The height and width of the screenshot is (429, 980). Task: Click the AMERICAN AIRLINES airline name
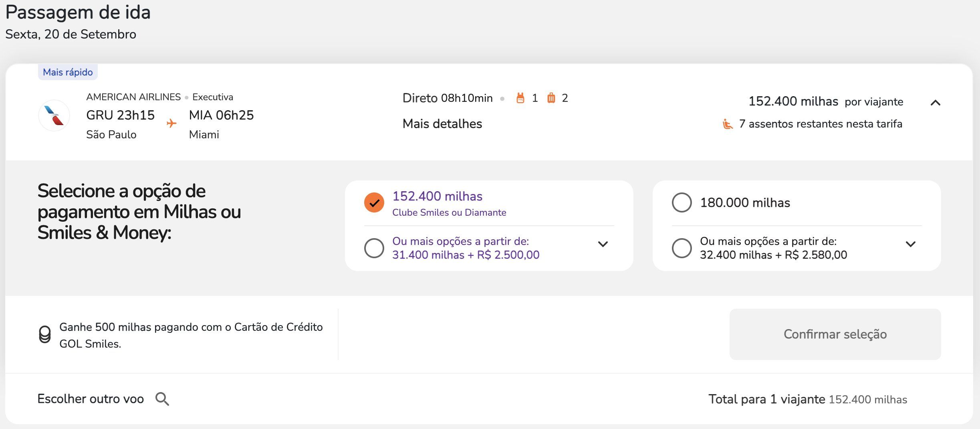[x=133, y=97]
